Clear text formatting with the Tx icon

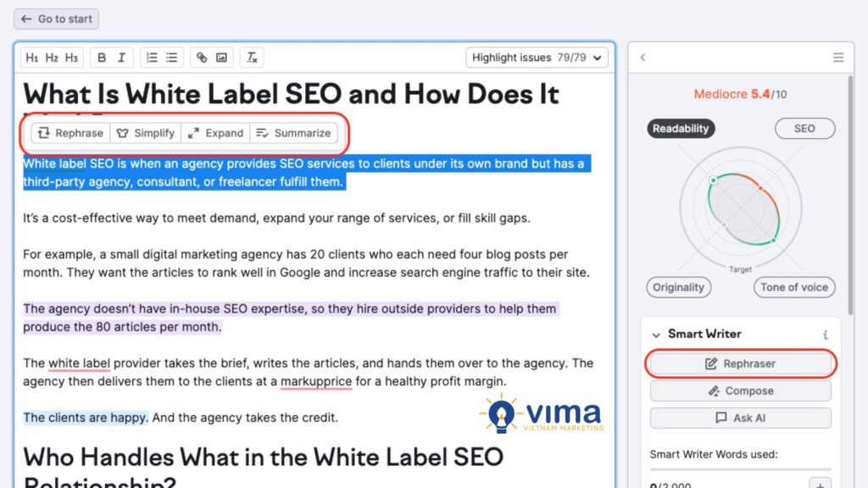pos(252,58)
